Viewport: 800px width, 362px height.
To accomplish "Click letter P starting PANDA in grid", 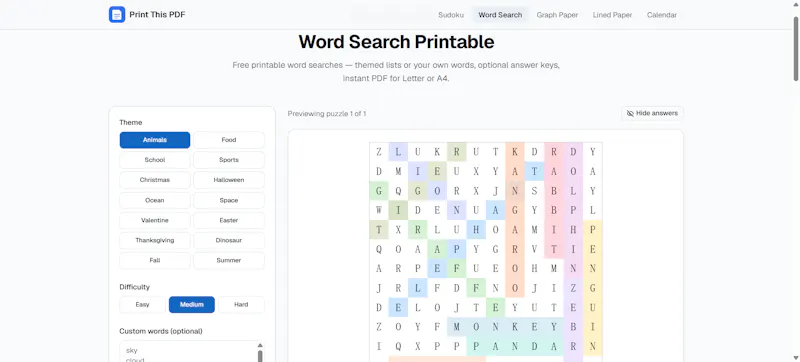I will click(x=476, y=347).
